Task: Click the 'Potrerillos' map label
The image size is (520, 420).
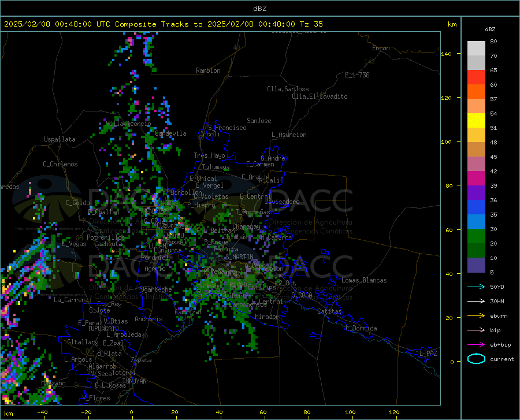Action: (106, 237)
